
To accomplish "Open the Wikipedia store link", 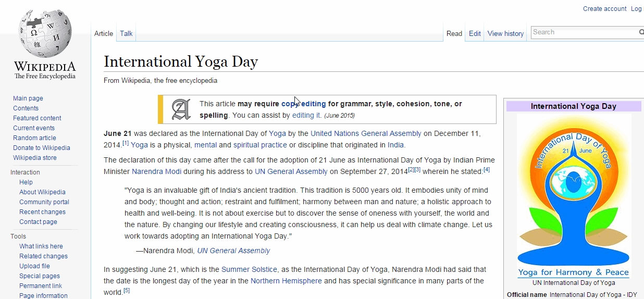I will pyautogui.click(x=35, y=158).
